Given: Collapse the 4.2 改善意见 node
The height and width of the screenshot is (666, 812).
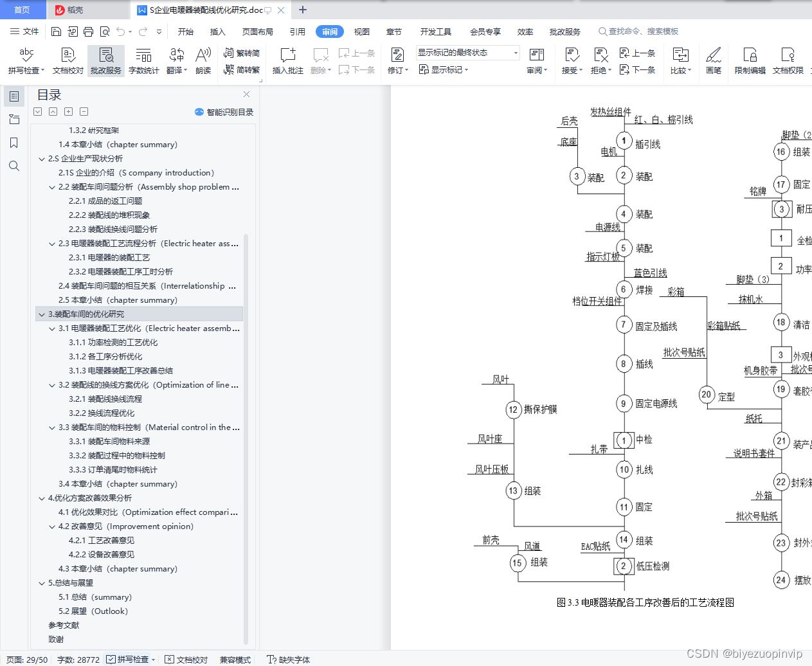Looking at the screenshot, I should pos(52,526).
